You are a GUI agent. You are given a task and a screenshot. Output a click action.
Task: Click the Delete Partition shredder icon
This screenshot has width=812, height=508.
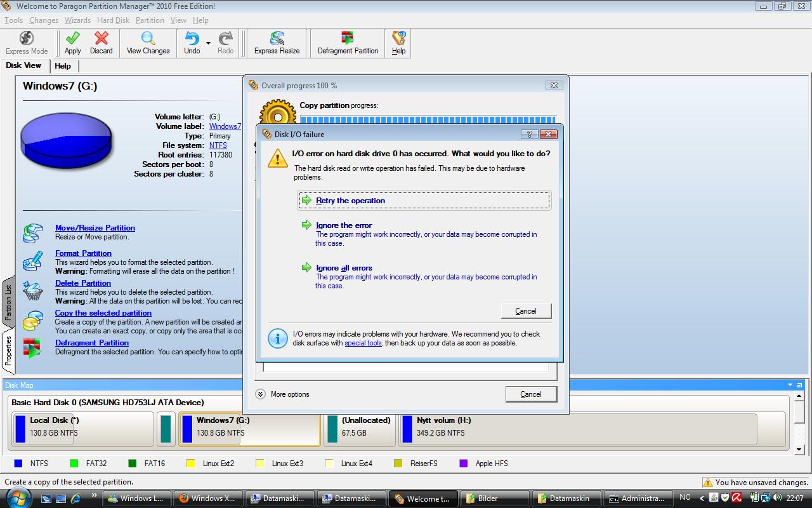(x=33, y=291)
